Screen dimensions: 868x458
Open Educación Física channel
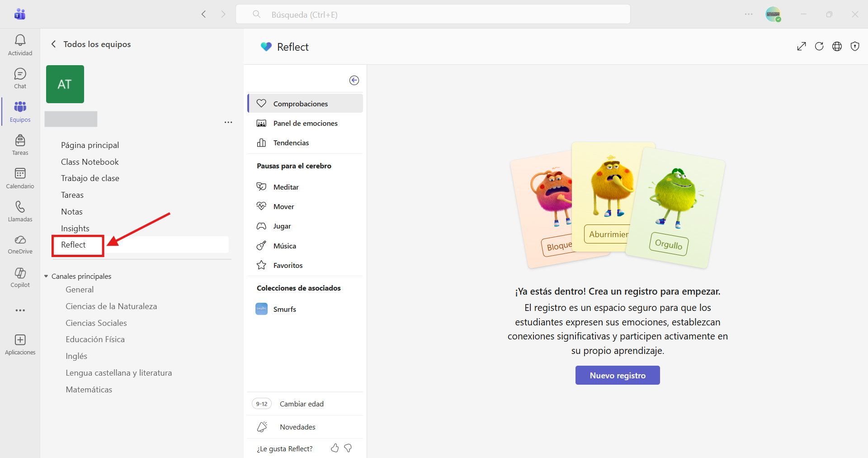(95, 339)
